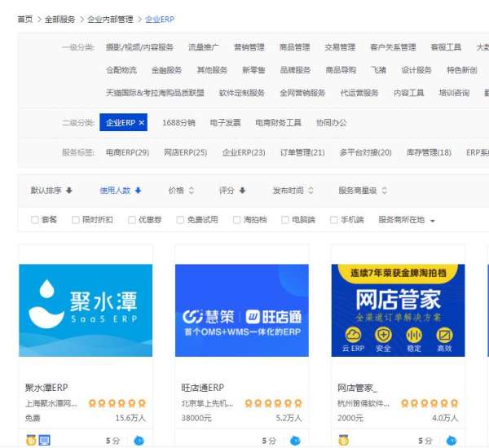Sort by 默认排序
The height and width of the screenshot is (448, 489).
coord(51,190)
